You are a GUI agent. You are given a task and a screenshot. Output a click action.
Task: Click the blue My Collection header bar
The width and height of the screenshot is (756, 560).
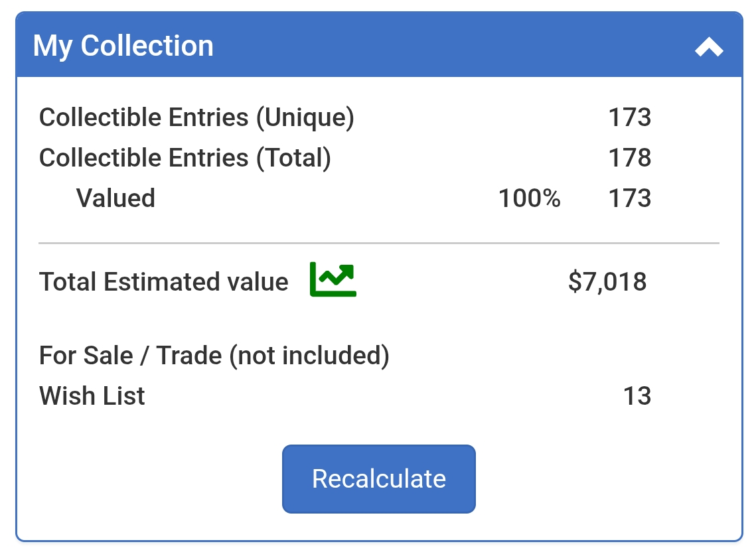tap(379, 45)
